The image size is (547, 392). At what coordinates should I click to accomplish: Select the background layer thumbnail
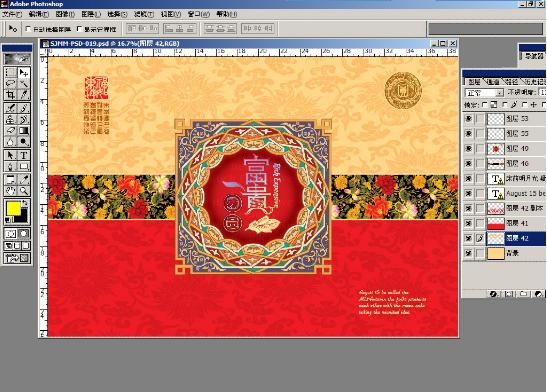coord(495,253)
